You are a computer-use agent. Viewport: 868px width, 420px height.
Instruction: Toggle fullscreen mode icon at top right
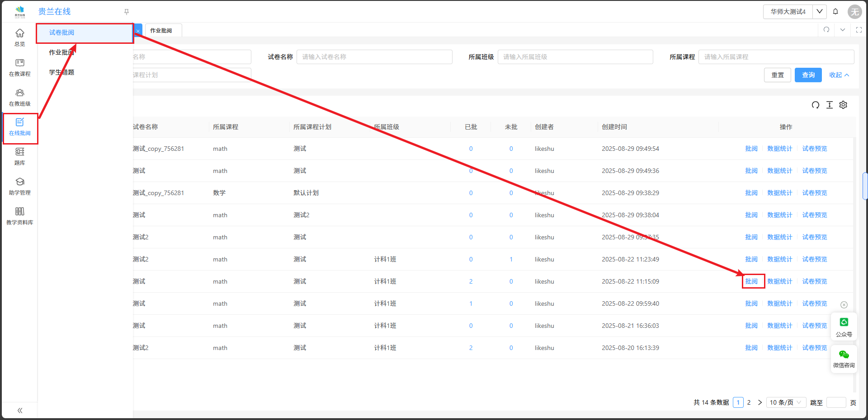pos(859,30)
